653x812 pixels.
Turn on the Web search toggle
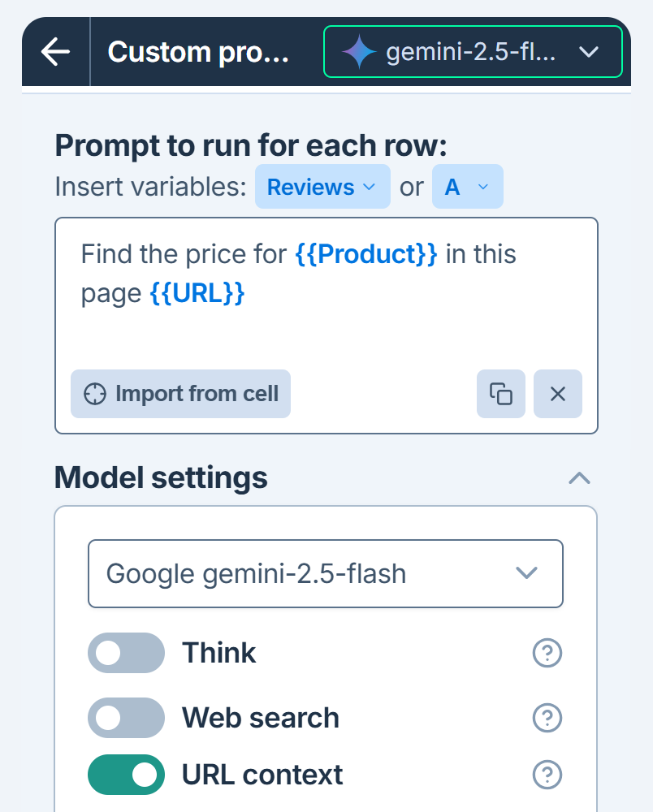(x=126, y=717)
